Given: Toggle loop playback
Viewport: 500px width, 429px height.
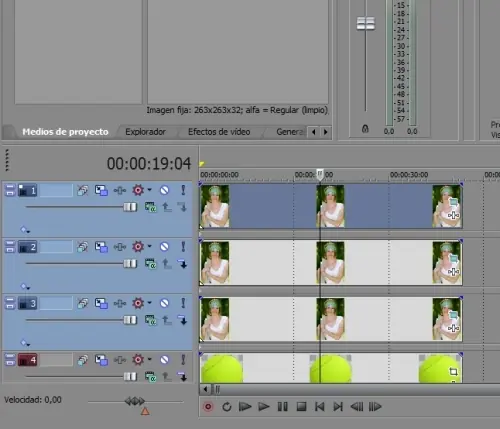Looking at the screenshot, I should (x=227, y=407).
